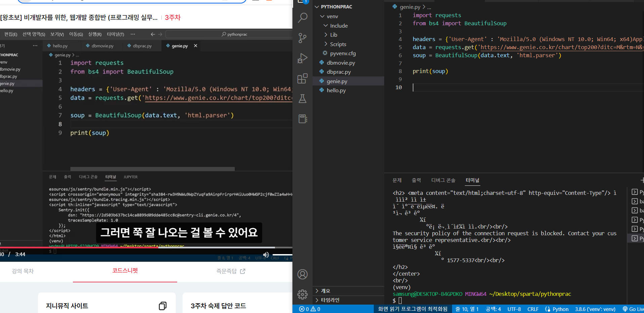Viewport: 644px width, 313px height.
Task: Open 즉문즉답 link tab
Action: [231, 271]
